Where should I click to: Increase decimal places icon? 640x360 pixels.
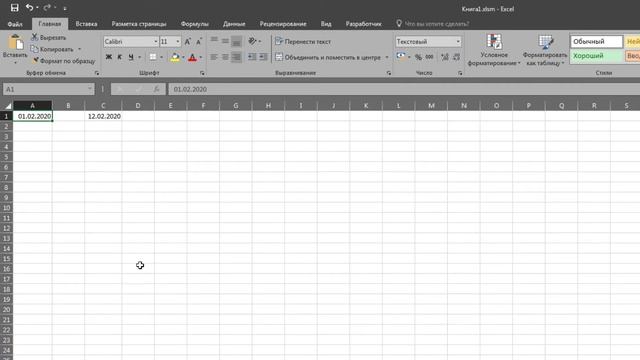click(445, 57)
